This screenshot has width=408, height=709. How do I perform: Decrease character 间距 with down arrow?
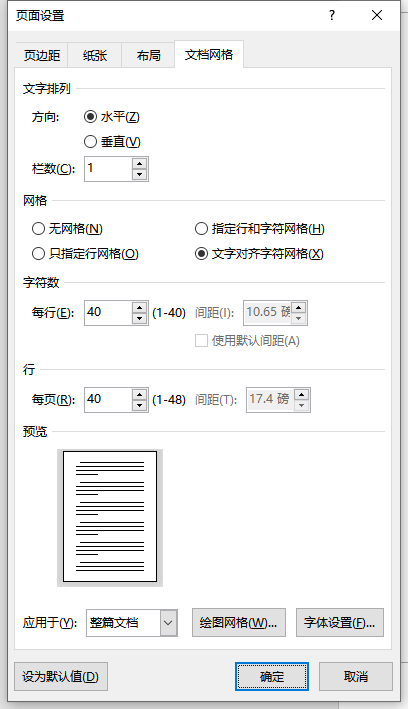coord(299,318)
